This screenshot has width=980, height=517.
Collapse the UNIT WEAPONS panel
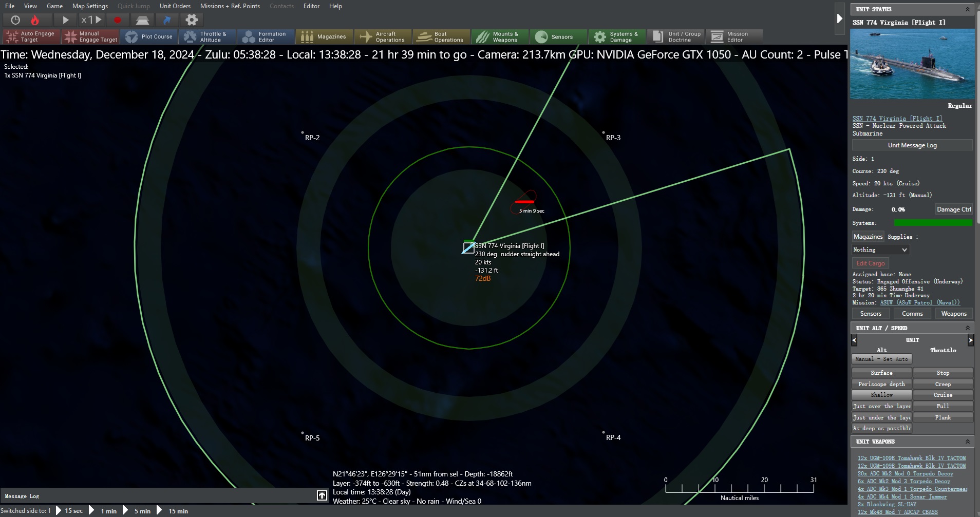(967, 442)
